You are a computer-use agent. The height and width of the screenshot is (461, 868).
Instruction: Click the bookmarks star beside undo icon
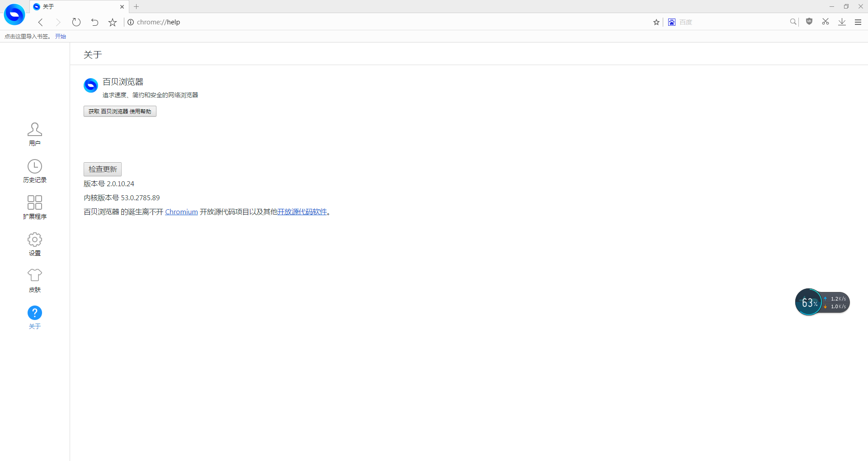[113, 22]
